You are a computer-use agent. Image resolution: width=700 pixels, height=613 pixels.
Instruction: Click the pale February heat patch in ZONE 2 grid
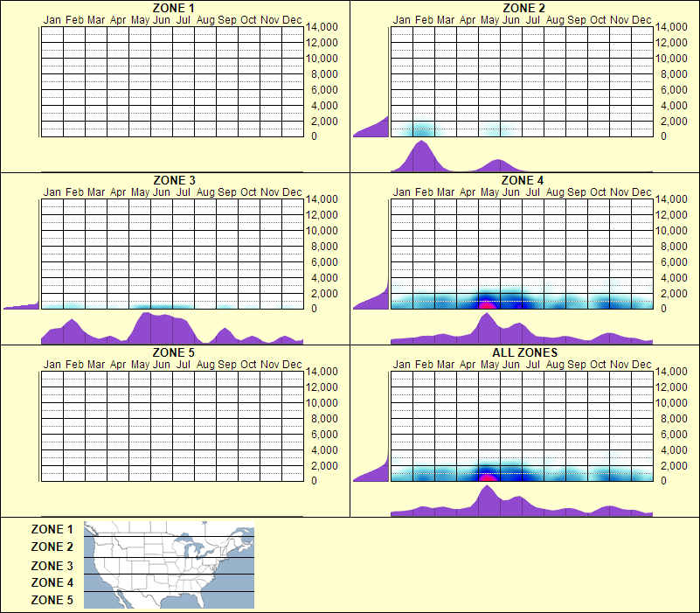coord(423,129)
